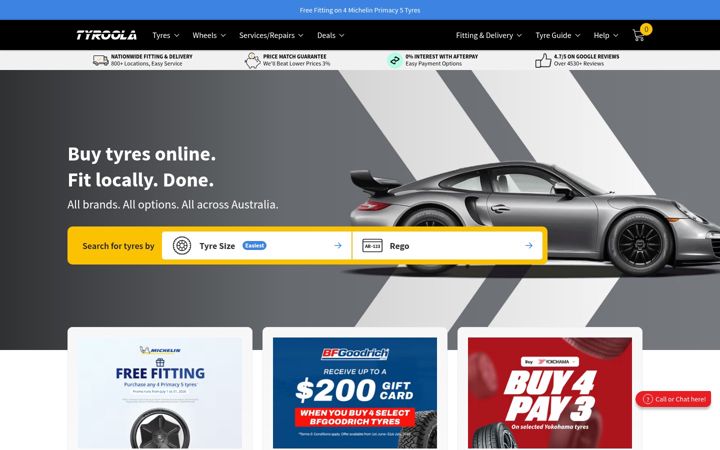The width and height of the screenshot is (720, 450).
Task: Click 'Fit locally. Done.' headline line
Action: [141, 180]
